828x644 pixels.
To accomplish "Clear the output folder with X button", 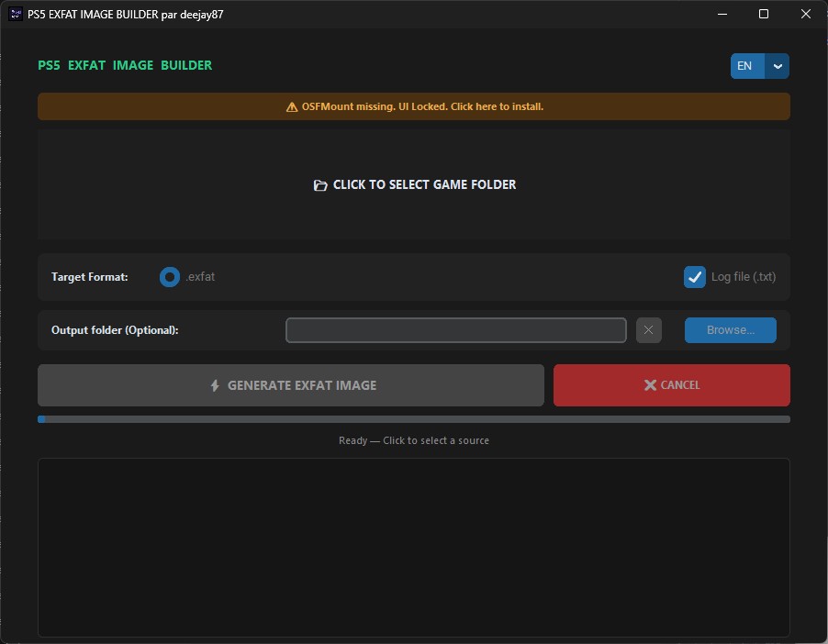I will [x=648, y=330].
